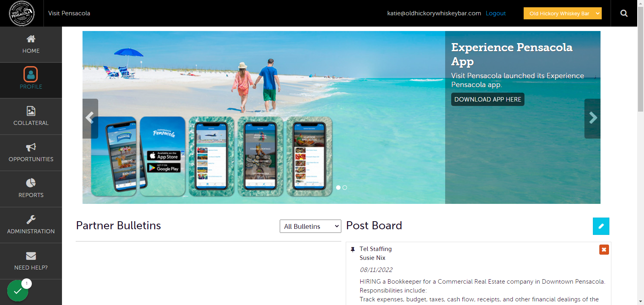Click the Google Play badge in banner
The width and height of the screenshot is (644, 305).
click(x=163, y=168)
